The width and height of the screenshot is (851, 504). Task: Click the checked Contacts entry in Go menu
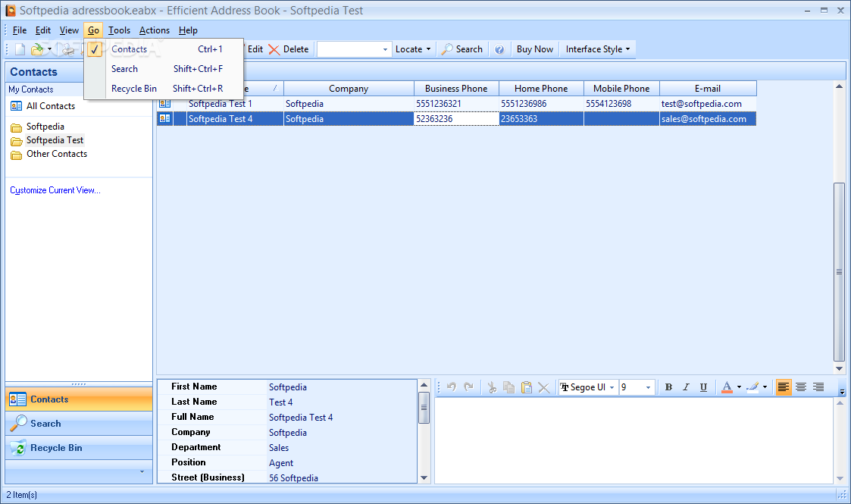coord(164,49)
